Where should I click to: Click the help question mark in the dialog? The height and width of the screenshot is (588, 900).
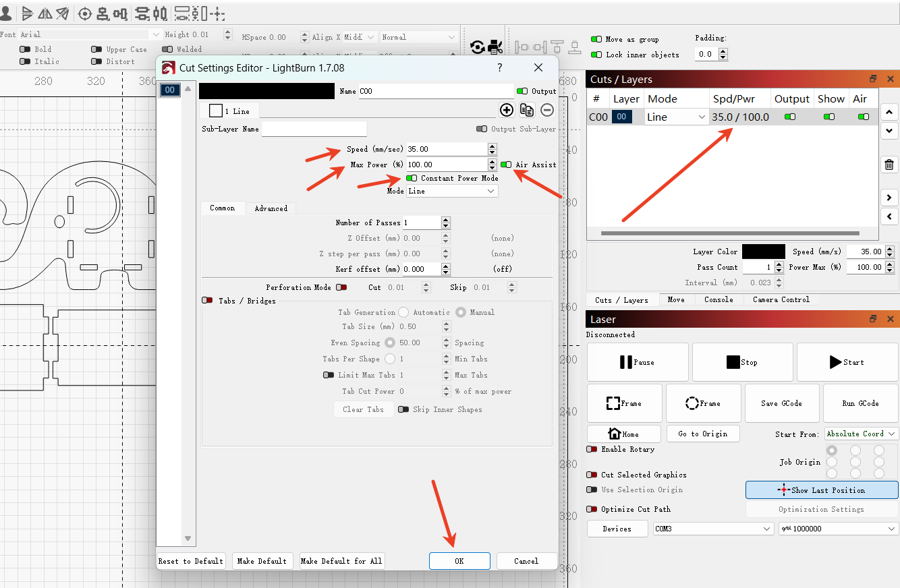(x=500, y=67)
